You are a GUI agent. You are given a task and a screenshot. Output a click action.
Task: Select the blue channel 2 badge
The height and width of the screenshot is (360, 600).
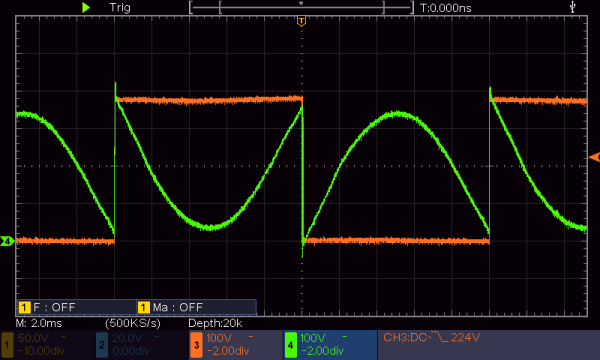[x=102, y=345]
